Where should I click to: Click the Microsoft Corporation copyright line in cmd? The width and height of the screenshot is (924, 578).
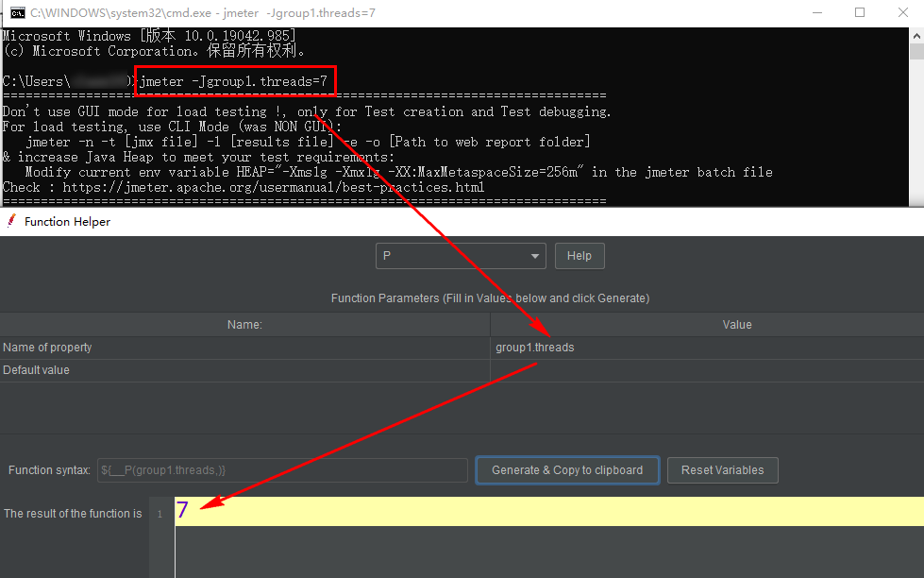155,51
